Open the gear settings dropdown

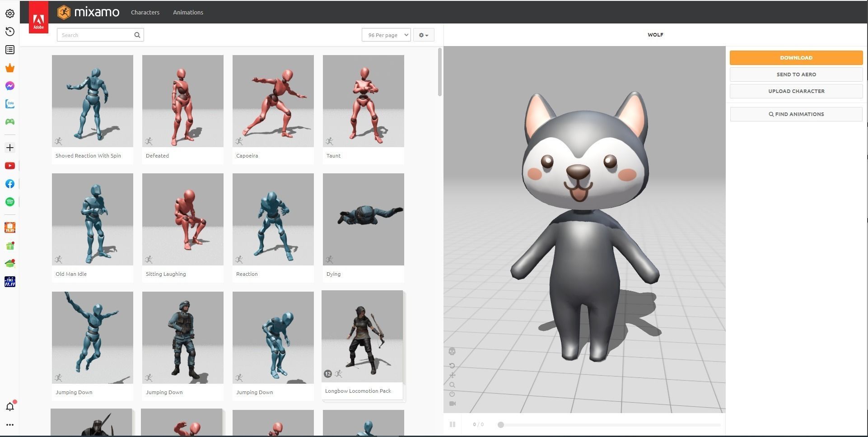pos(424,35)
